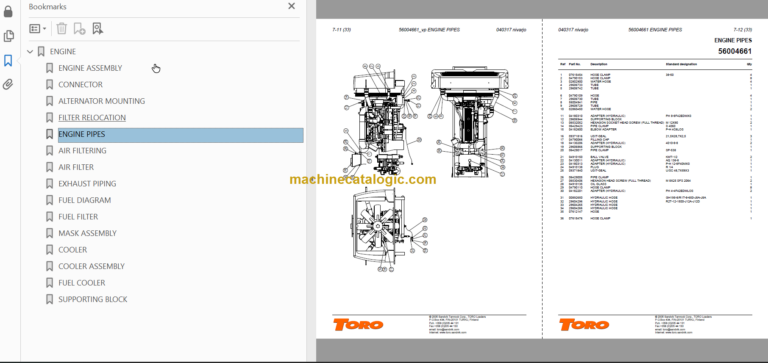Screen dimensions: 768x363
Task: Click the bookmark icon beside COOLER row
Action: point(49,250)
